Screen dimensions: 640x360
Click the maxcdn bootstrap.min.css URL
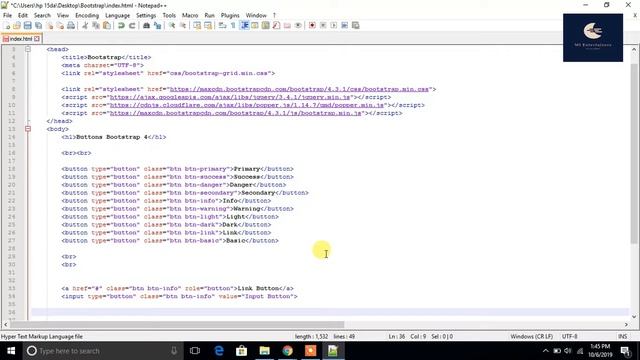click(x=299, y=89)
